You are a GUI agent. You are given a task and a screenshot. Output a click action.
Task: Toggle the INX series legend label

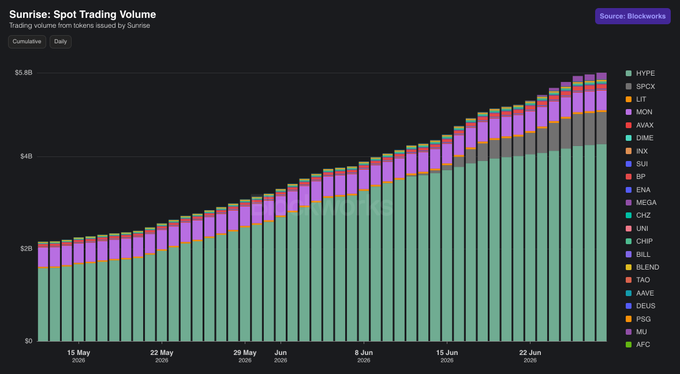(x=642, y=151)
